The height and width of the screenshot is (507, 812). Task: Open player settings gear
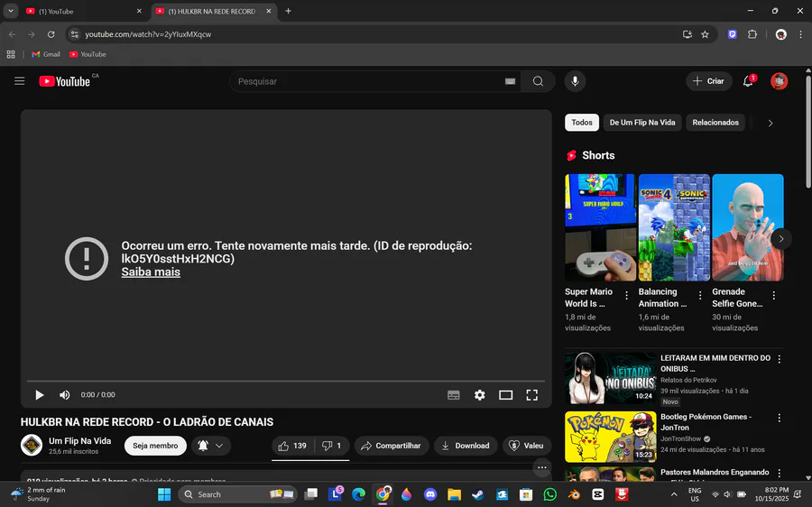point(480,395)
